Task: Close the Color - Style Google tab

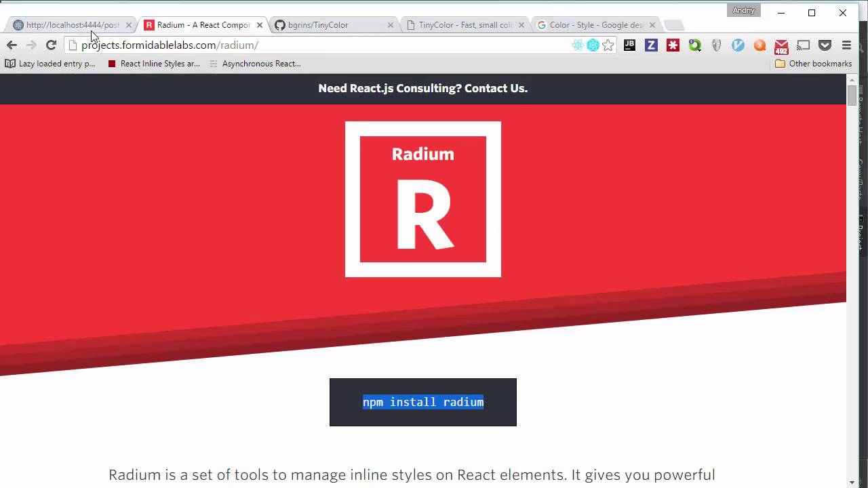Action: 652,25
